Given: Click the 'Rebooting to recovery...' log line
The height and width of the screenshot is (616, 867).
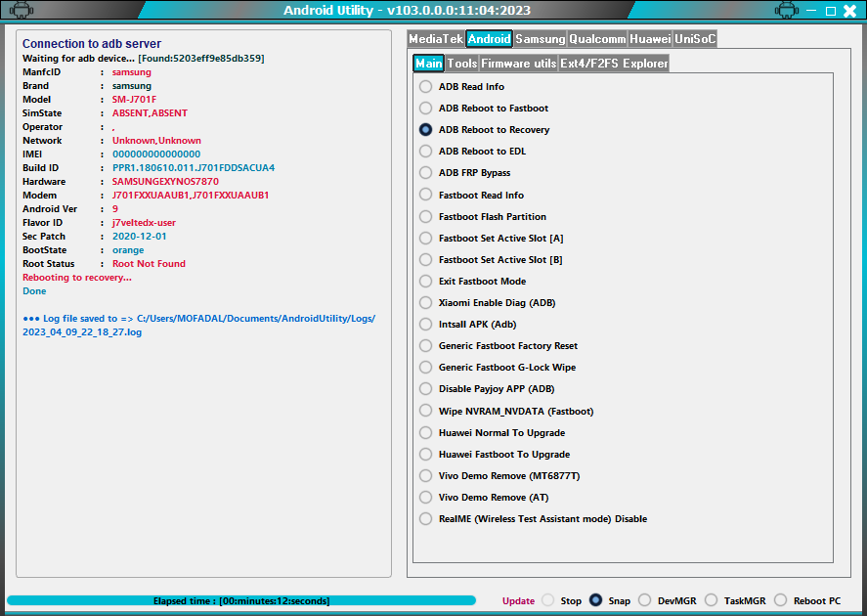Looking at the screenshot, I should click(x=77, y=278).
